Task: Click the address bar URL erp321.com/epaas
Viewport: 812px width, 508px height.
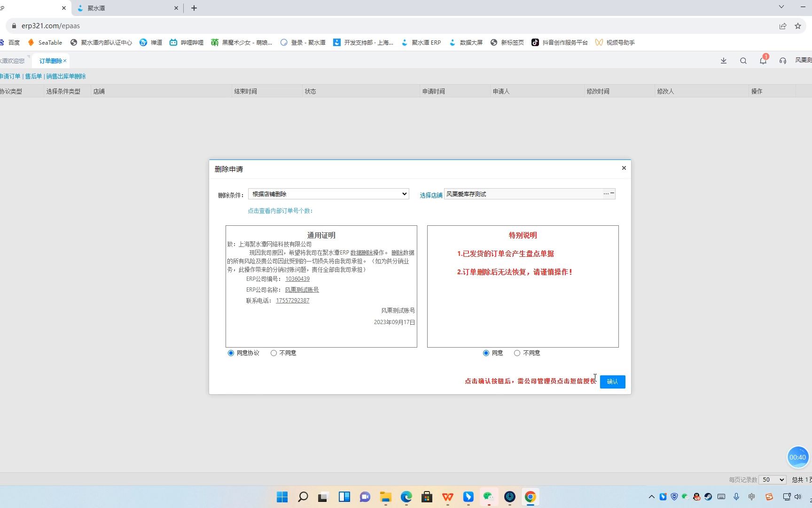Action: (x=51, y=26)
